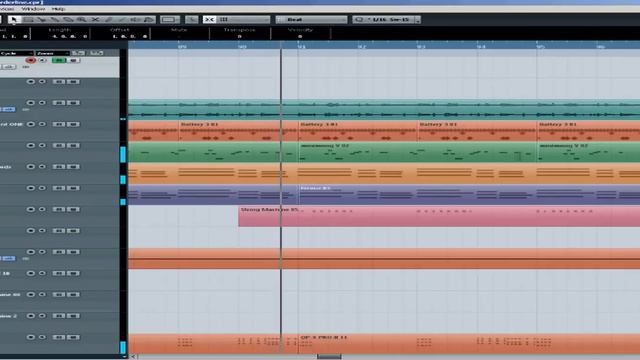
Task: Select the Battery 3 01 clip at bar 93
Action: tap(477, 131)
